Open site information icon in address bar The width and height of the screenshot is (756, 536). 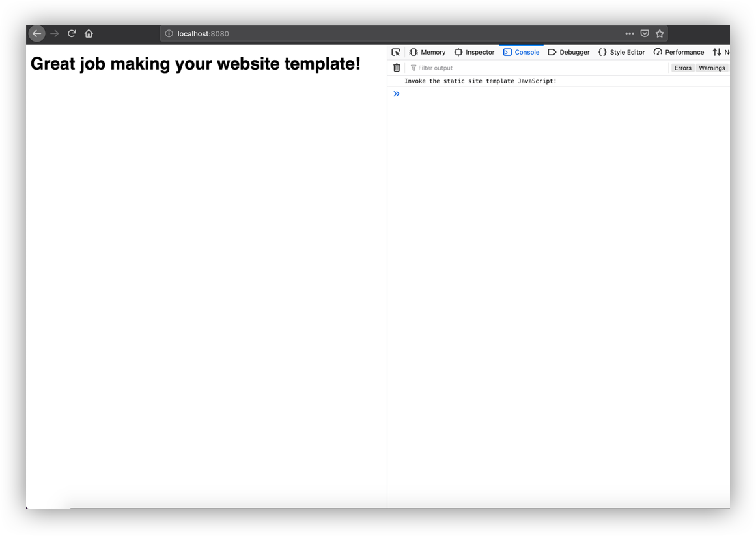169,33
